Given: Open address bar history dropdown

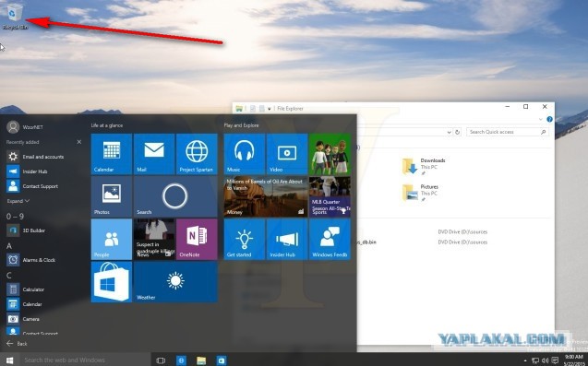Looking at the screenshot, I should (x=449, y=132).
